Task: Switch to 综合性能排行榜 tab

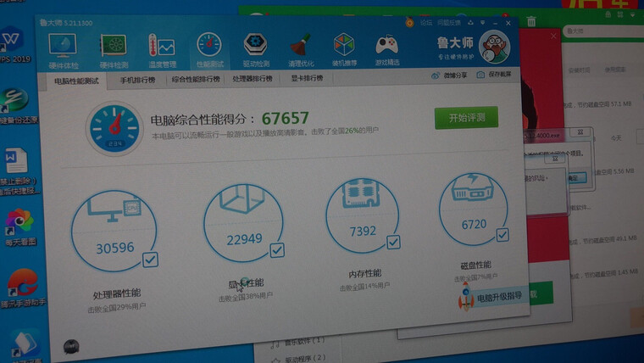Action: [x=196, y=80]
